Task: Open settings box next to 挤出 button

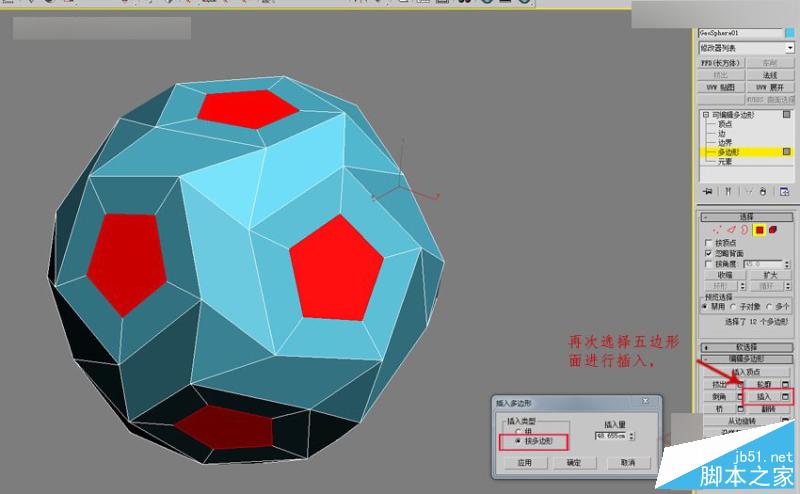Action: coord(740,385)
